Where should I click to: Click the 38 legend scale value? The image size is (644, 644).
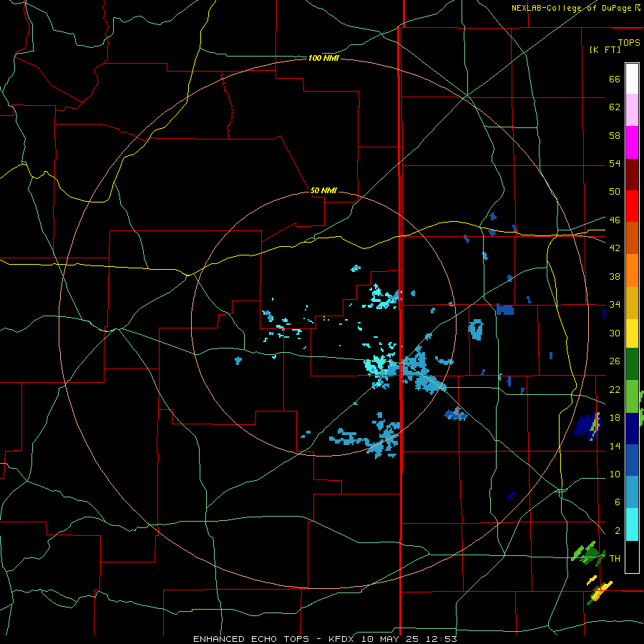click(x=615, y=276)
